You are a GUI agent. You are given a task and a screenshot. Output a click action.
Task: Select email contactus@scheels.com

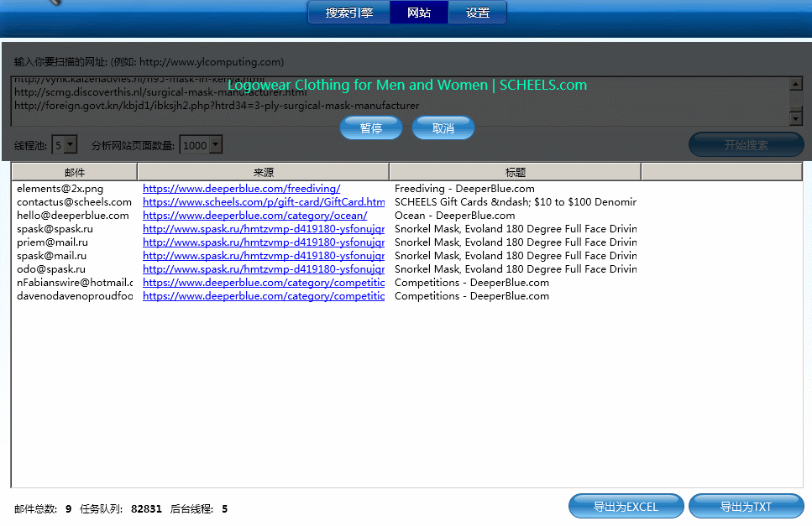[74, 202]
